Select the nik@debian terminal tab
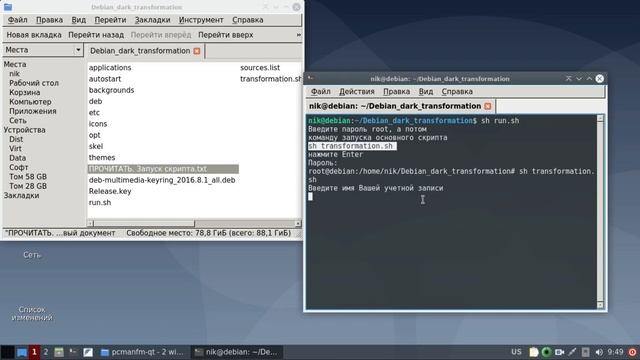 (x=401, y=106)
